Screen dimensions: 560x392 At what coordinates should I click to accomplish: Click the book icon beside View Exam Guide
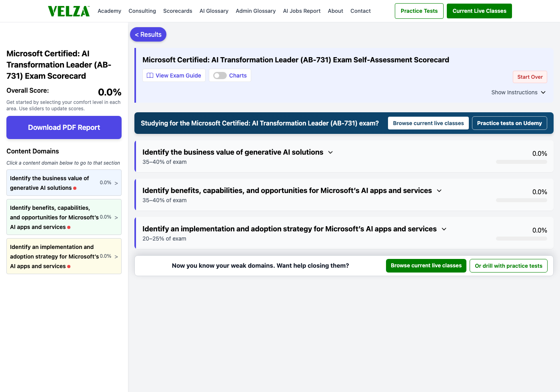tap(150, 76)
